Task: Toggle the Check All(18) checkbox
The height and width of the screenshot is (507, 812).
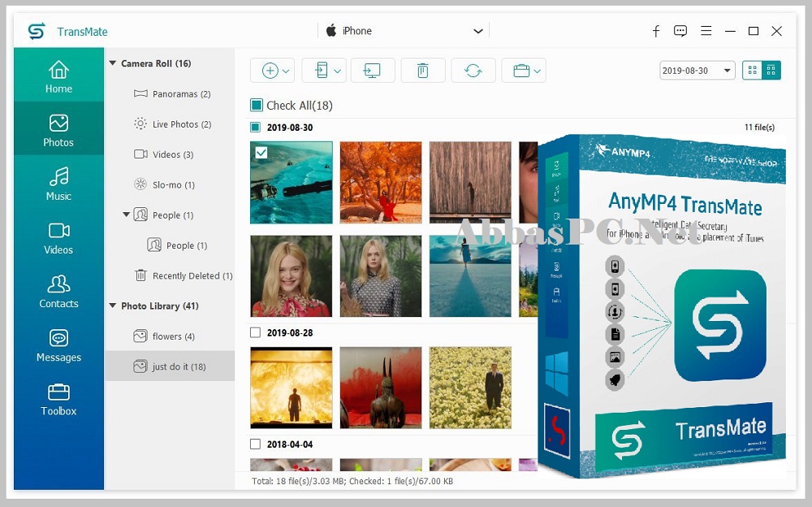Action: (257, 106)
